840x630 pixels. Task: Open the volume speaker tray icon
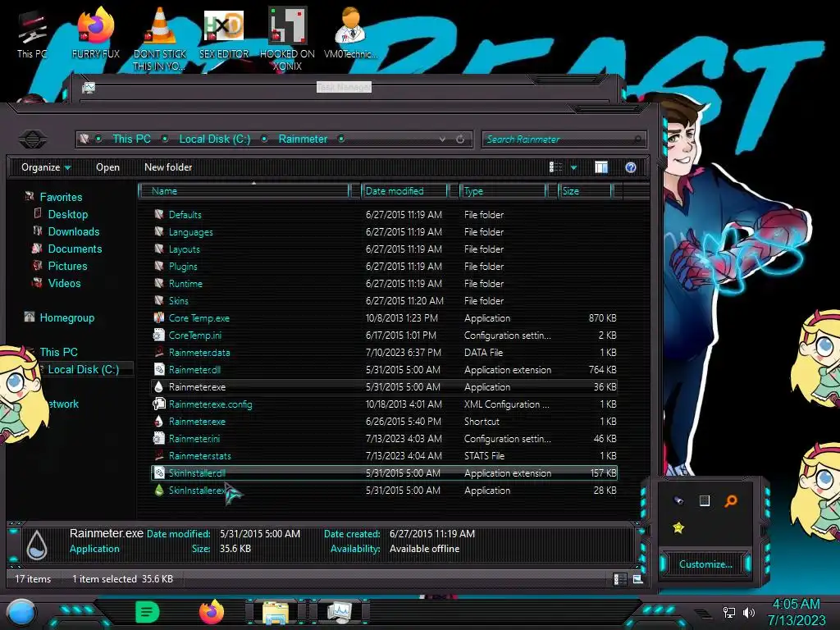coord(748,612)
